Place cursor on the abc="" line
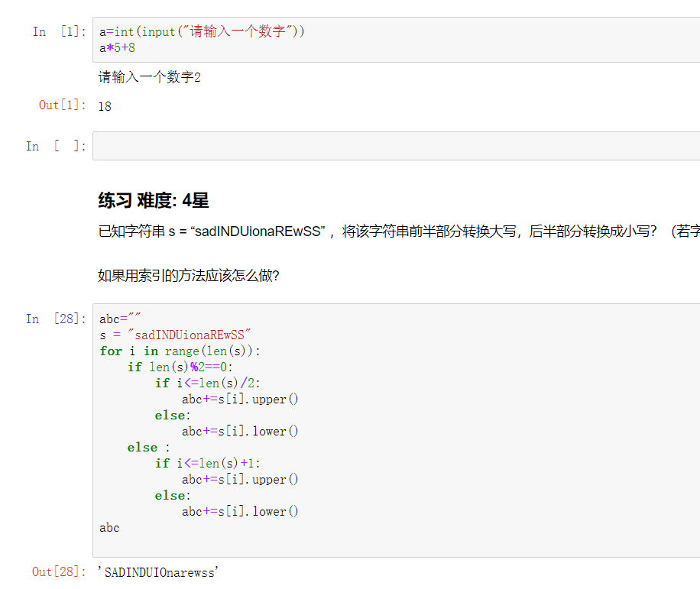The image size is (700, 589). 120,319
